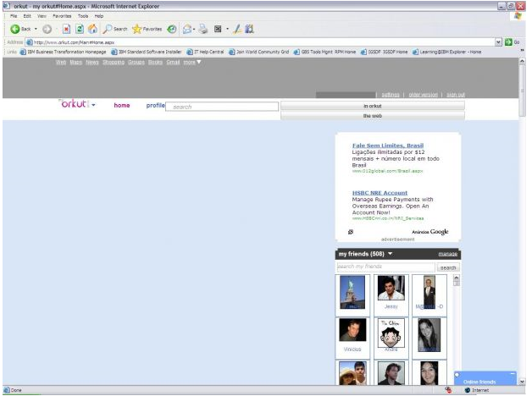
Task: Click the search my friends field
Action: pyautogui.click(x=385, y=267)
